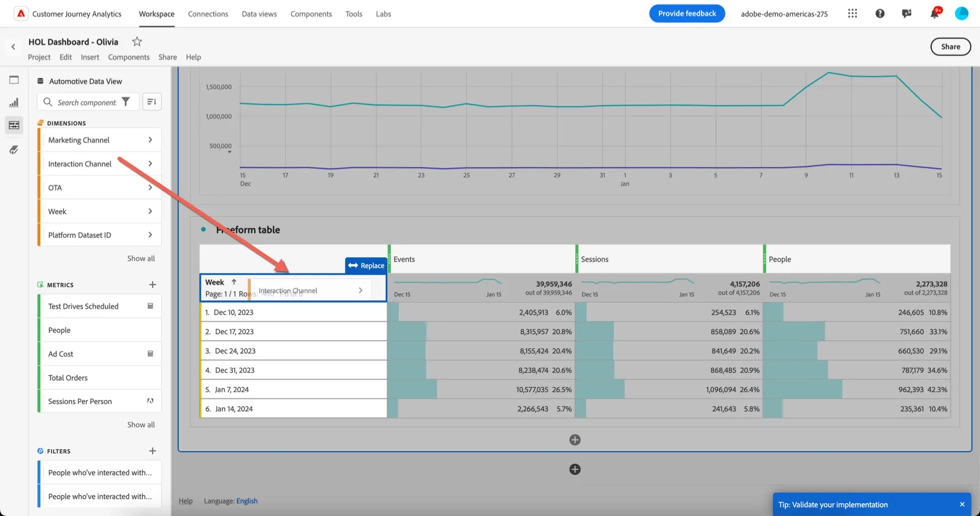Click the Search components field

[x=87, y=102]
